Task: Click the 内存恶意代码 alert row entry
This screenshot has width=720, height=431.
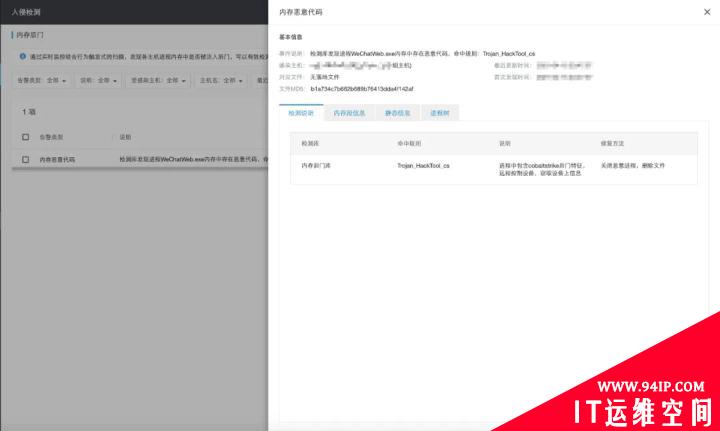Action: coord(57,159)
